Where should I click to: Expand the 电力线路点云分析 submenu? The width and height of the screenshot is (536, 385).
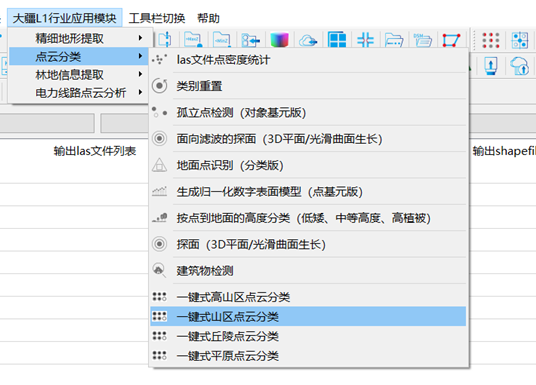tap(79, 93)
